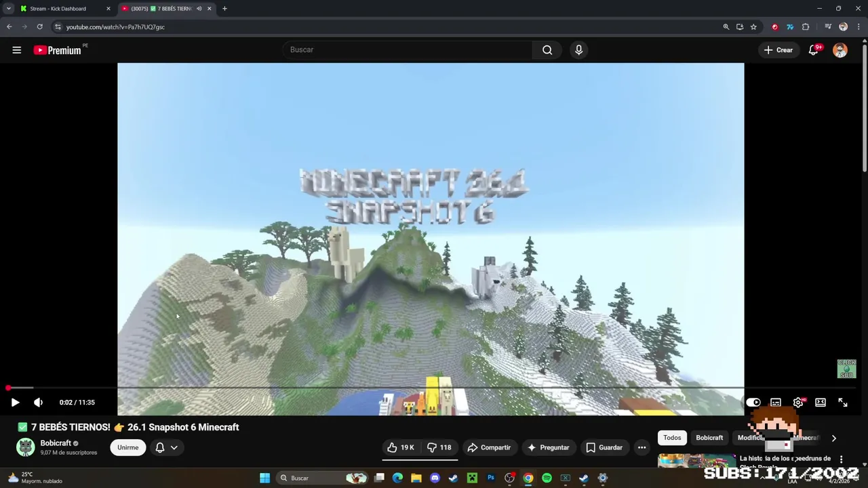
Task: Open the red circular browser extension
Action: coord(775,27)
